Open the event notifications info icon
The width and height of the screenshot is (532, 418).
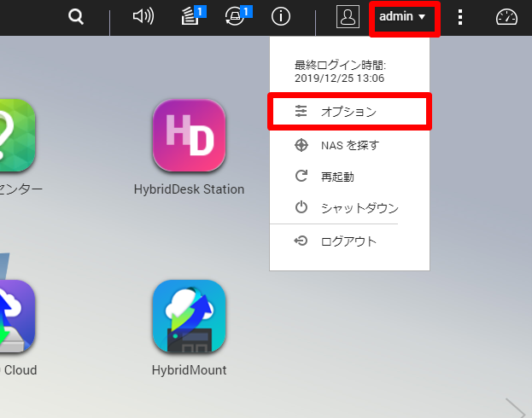pos(281,16)
